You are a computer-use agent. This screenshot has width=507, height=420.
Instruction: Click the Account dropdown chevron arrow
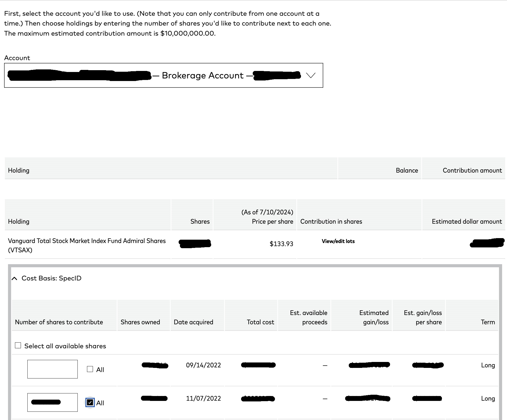click(311, 75)
